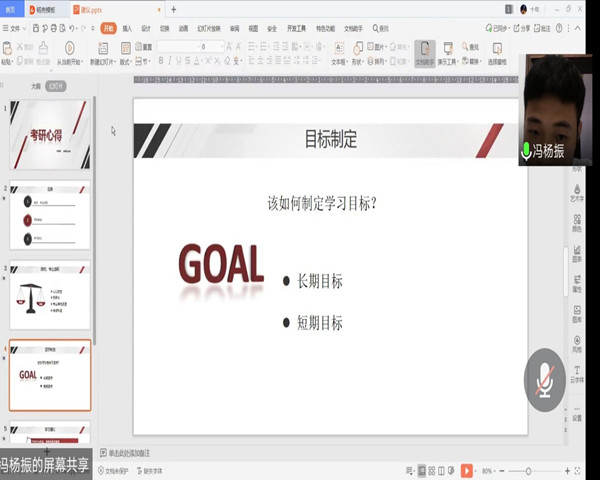
Task: Click the Outline view label
Action: point(36,86)
